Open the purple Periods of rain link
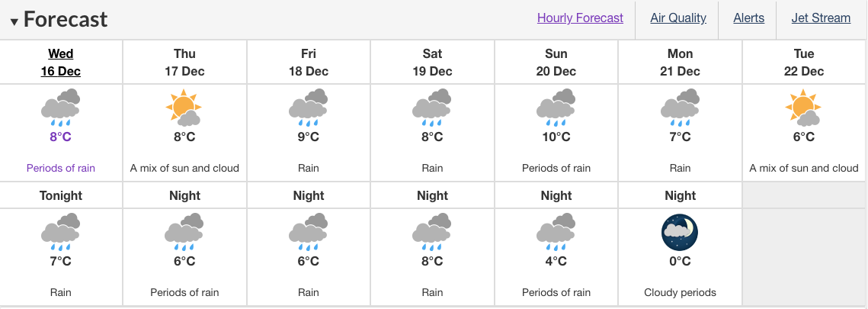The width and height of the screenshot is (868, 309). (x=61, y=168)
